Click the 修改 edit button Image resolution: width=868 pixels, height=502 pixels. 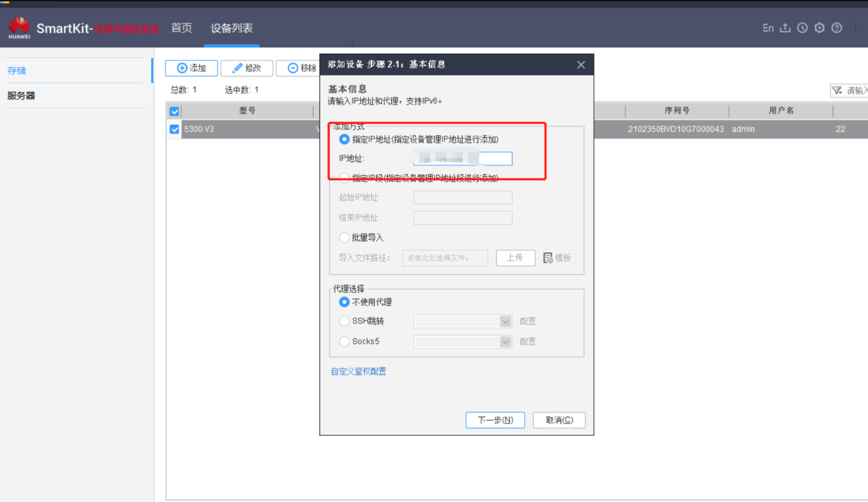pos(246,68)
